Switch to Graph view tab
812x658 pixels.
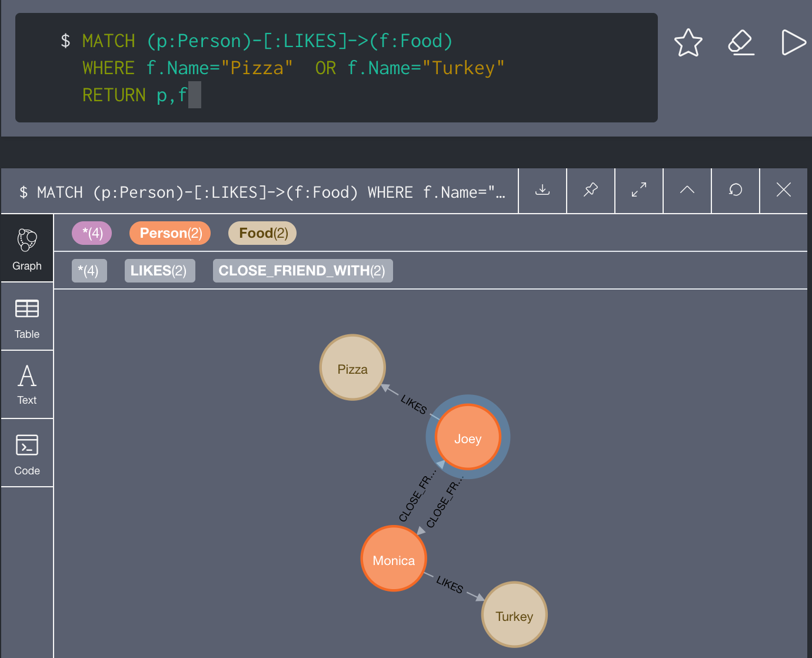click(27, 248)
